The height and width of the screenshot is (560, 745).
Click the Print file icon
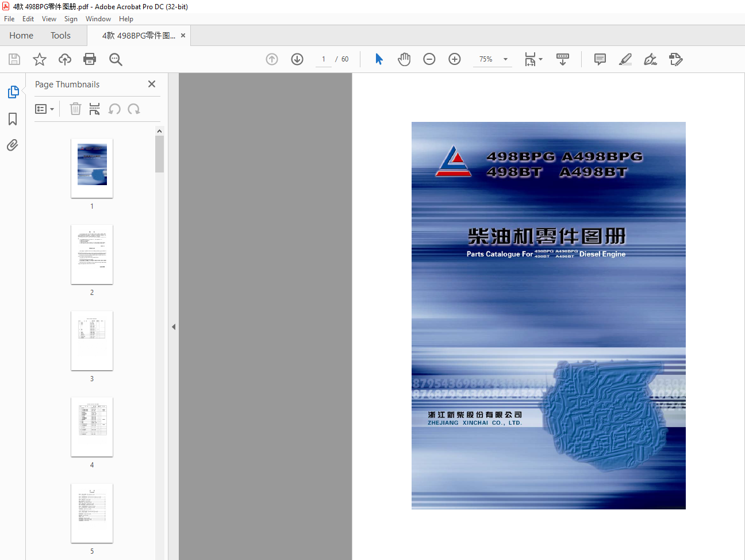pyautogui.click(x=90, y=59)
